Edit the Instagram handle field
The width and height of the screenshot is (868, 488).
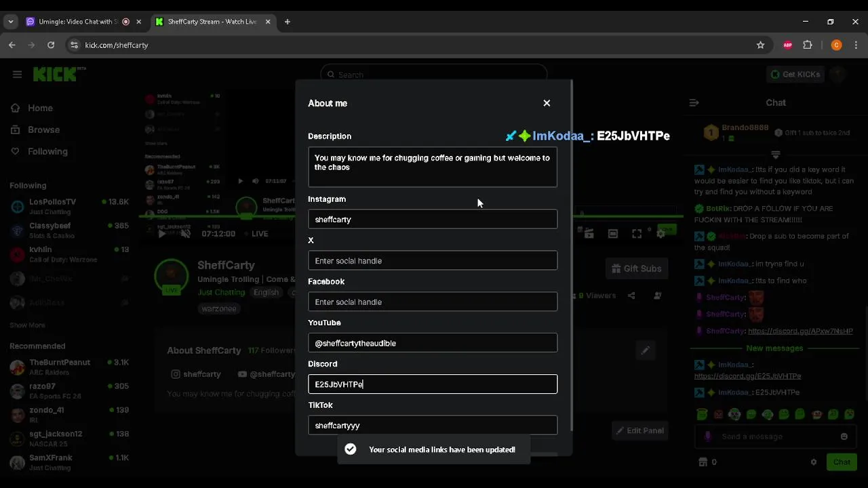pyautogui.click(x=433, y=220)
